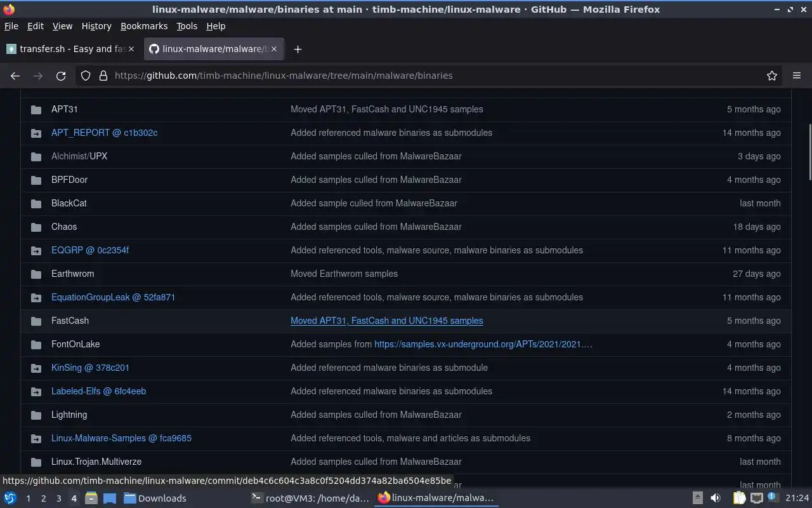Click the network tray icon
This screenshot has width=812, height=508.
[x=756, y=498]
